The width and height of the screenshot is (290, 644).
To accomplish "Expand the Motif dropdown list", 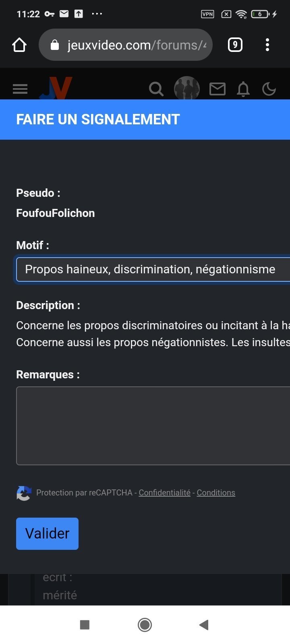I will [x=153, y=269].
